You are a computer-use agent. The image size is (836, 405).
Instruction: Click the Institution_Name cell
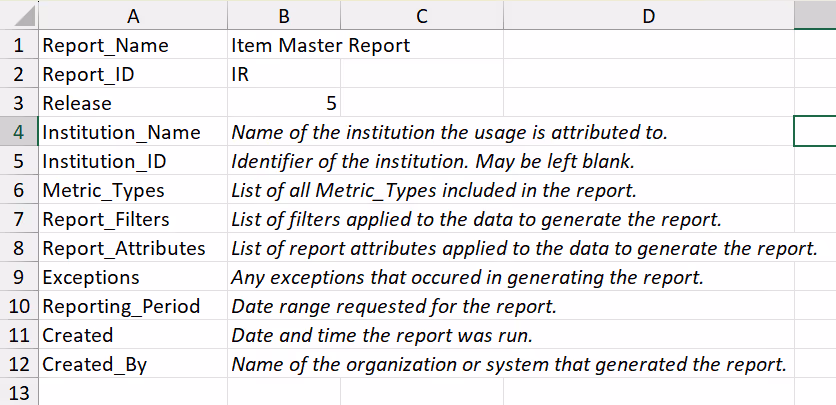[133, 132]
